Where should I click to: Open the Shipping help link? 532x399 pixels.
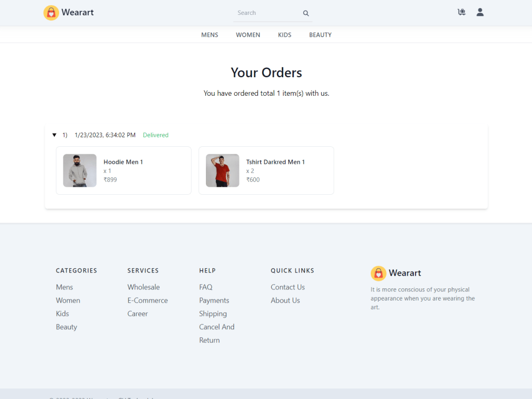[213, 314]
